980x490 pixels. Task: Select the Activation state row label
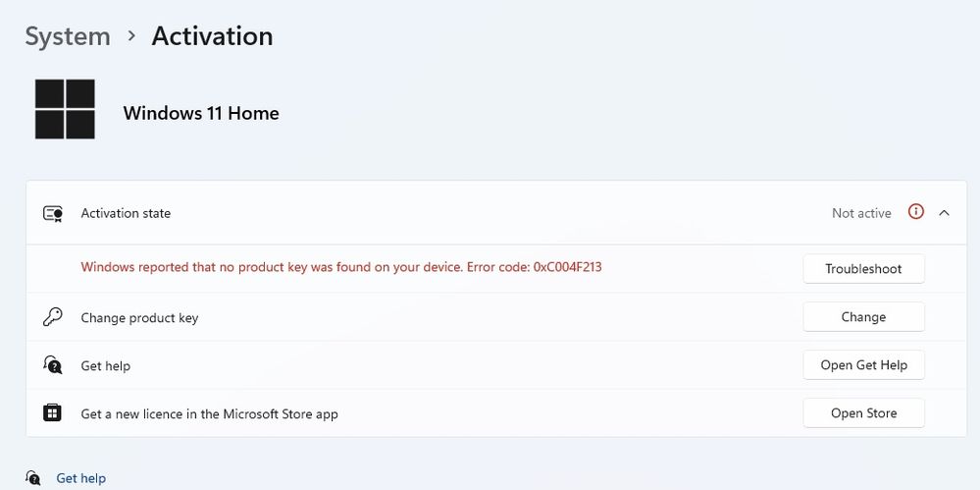pos(126,213)
